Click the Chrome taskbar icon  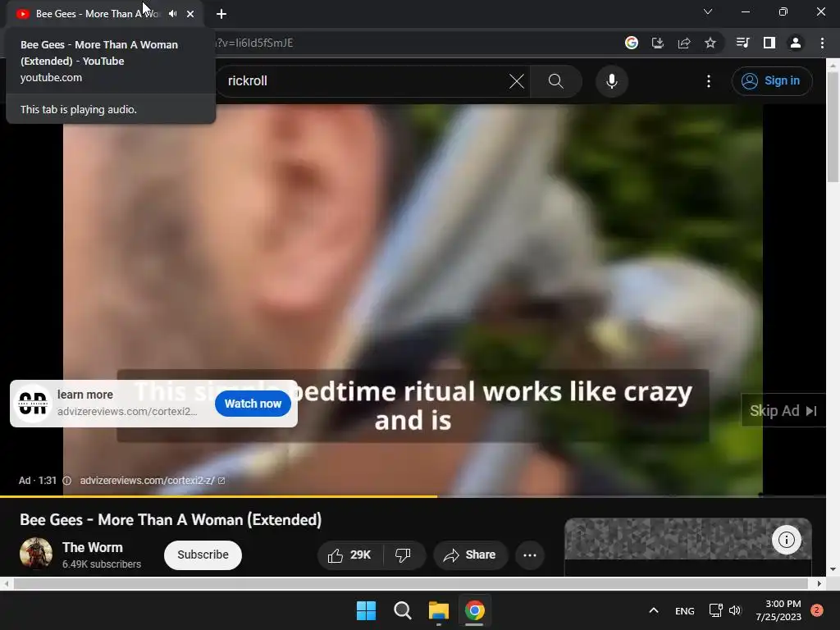click(x=475, y=610)
